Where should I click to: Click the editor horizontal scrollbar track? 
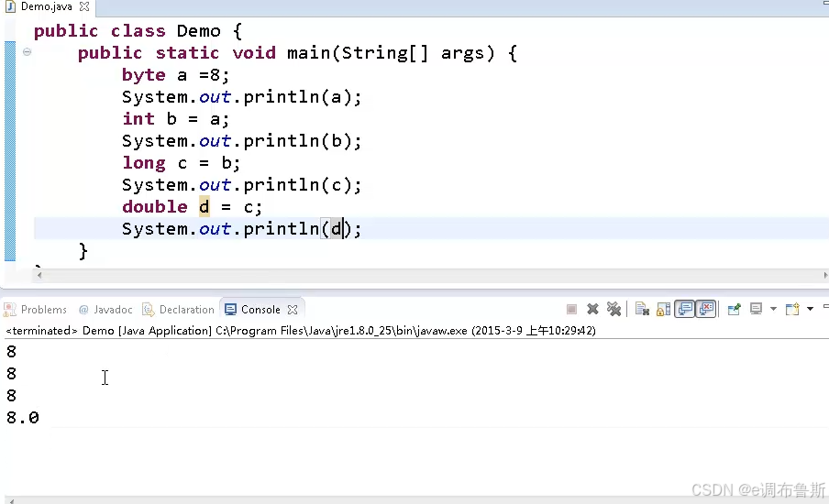pyautogui.click(x=432, y=275)
